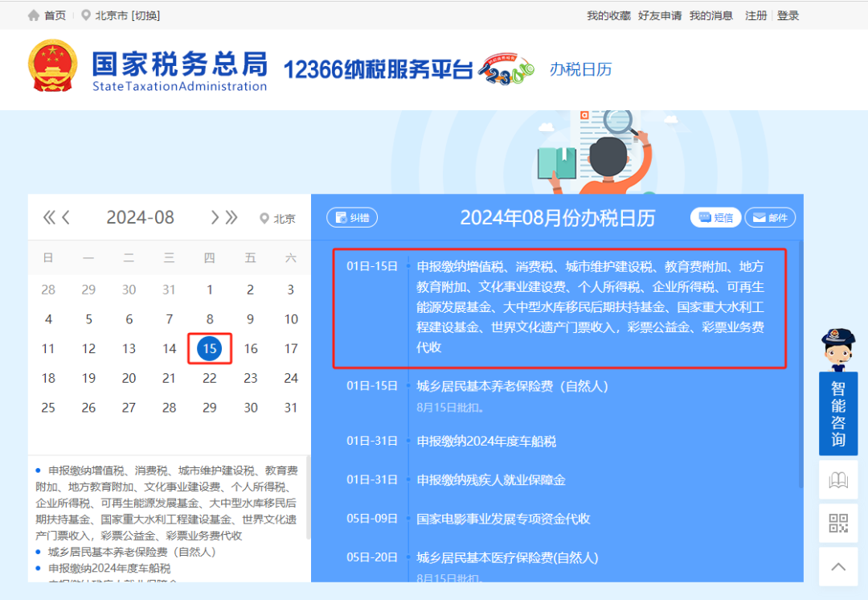868x600 pixels.
Task: Click the 01日-15日 增值税 schedule entry
Action: tap(559, 307)
